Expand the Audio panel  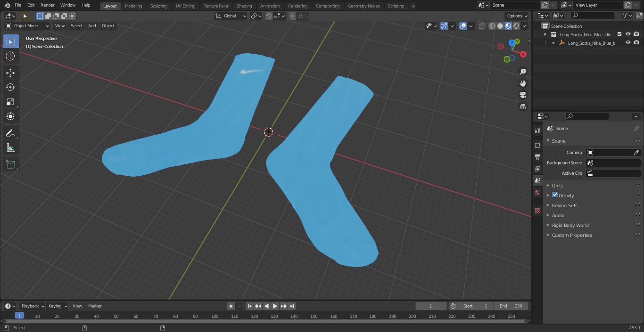point(558,215)
